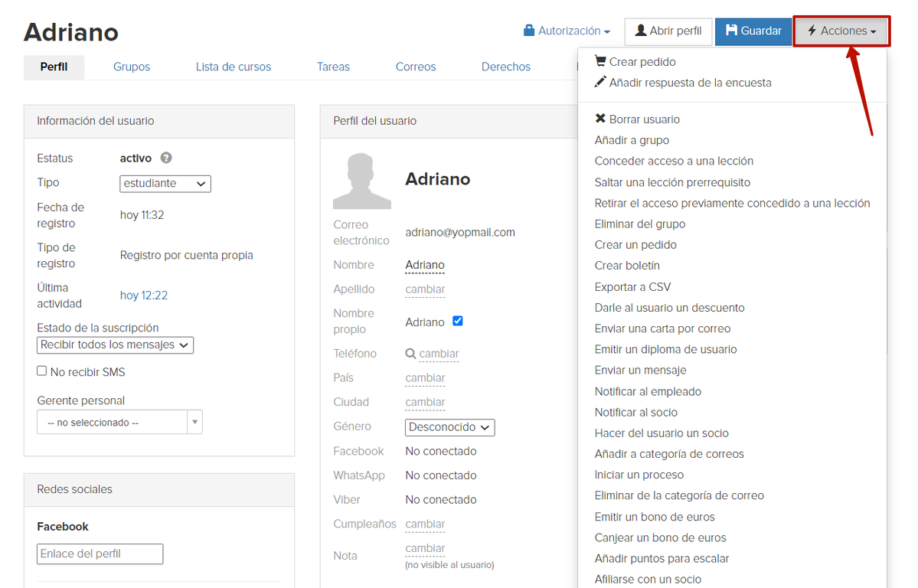The width and height of the screenshot is (918, 588).
Task: Open the Género Desconocido dropdown
Action: [x=449, y=427]
